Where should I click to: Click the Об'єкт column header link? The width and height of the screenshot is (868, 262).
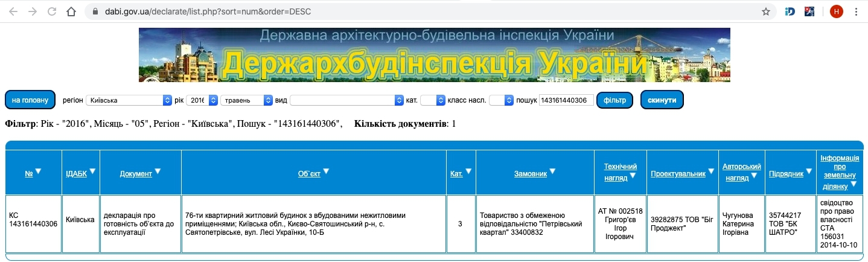309,174
